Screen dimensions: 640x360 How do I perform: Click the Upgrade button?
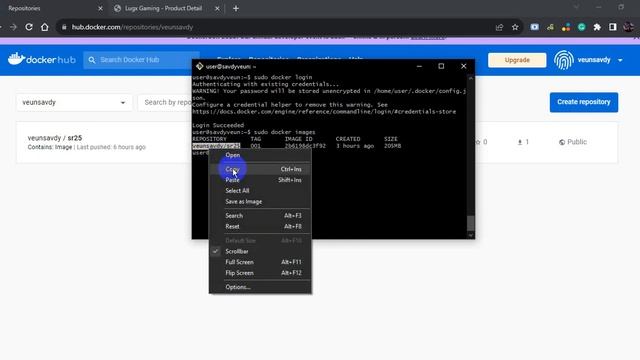pos(517,60)
